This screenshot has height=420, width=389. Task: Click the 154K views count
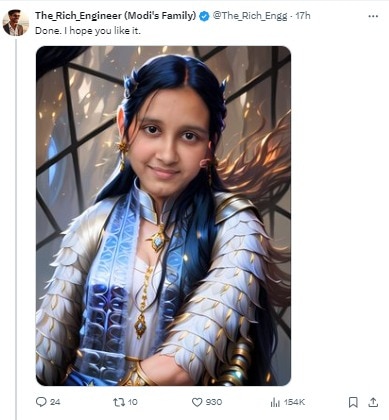coord(294,402)
